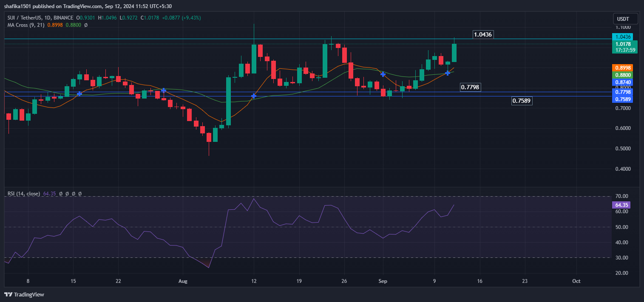Toggle the 17:37:59 countdown on the price label

(625, 50)
